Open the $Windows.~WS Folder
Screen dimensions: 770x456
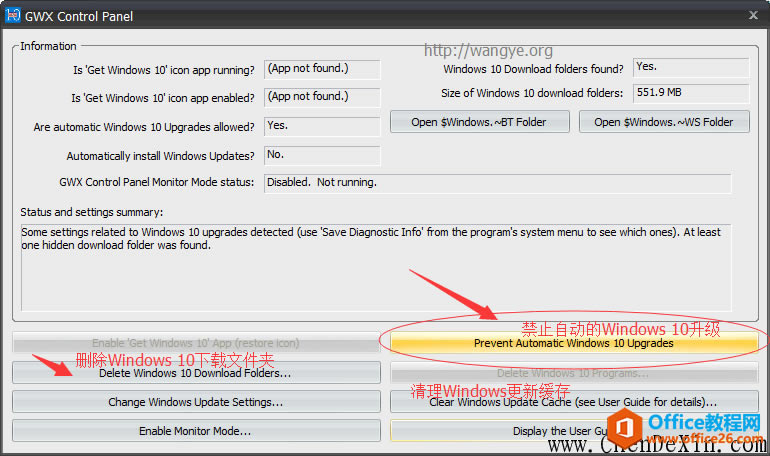pos(664,122)
